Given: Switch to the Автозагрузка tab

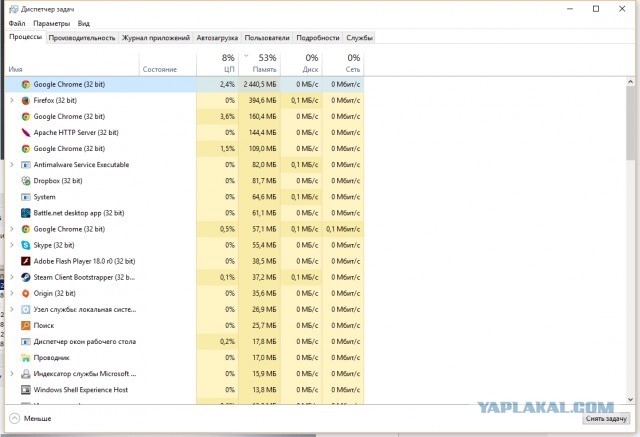Looking at the screenshot, I should coord(217,38).
